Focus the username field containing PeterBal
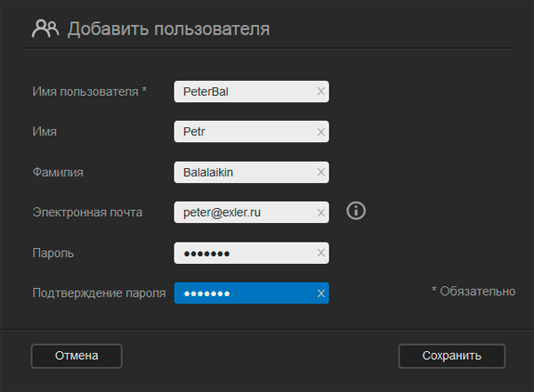 pos(242,92)
